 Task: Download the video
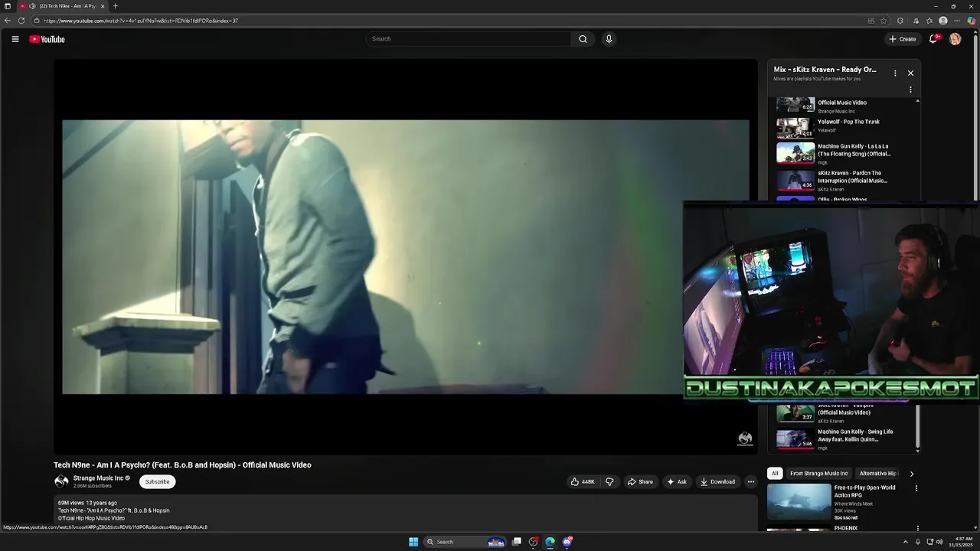click(x=717, y=481)
